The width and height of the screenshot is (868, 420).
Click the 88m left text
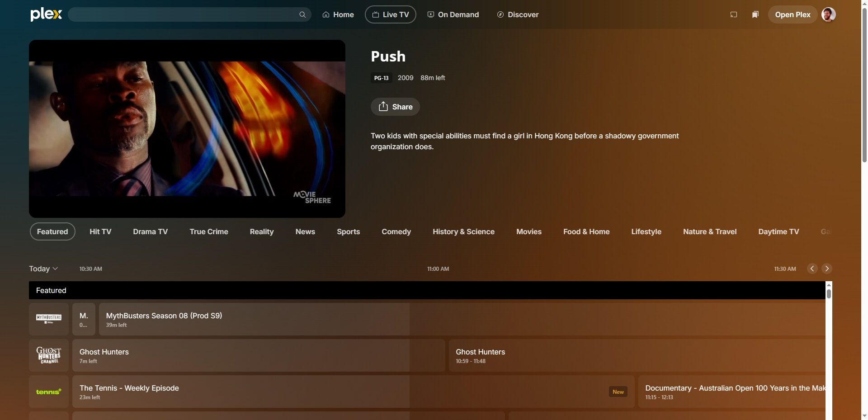click(433, 78)
